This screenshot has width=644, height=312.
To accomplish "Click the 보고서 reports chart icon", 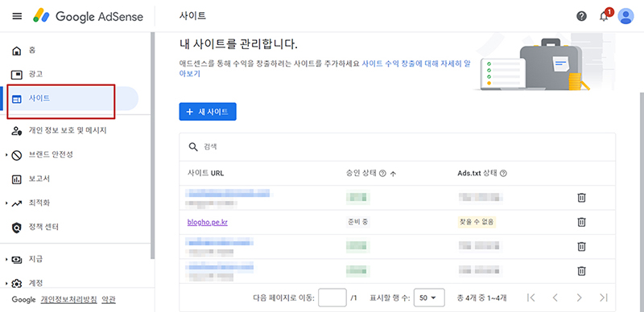I will tap(16, 179).
